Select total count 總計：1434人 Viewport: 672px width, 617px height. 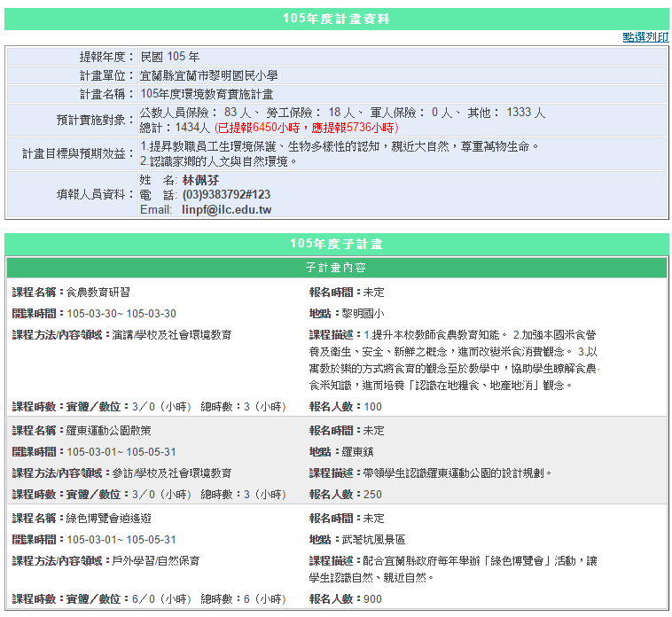[x=175, y=128]
